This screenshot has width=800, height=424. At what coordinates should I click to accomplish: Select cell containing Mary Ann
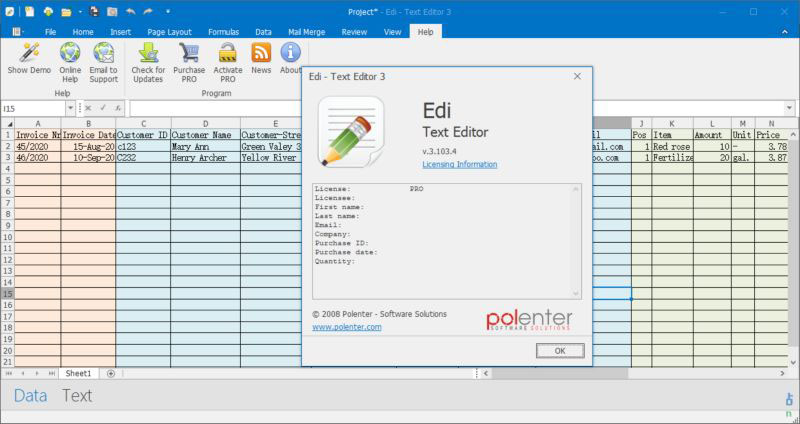pyautogui.click(x=206, y=146)
